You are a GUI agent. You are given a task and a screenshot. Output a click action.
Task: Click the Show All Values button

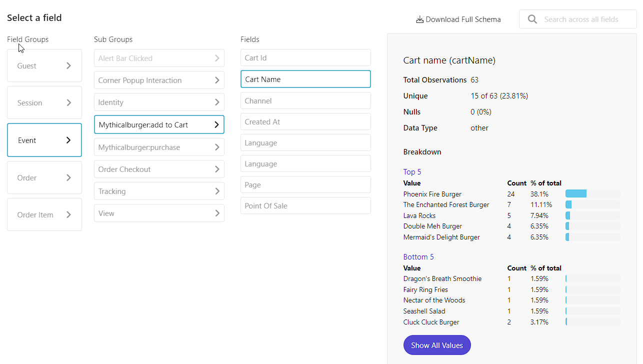coord(436,345)
